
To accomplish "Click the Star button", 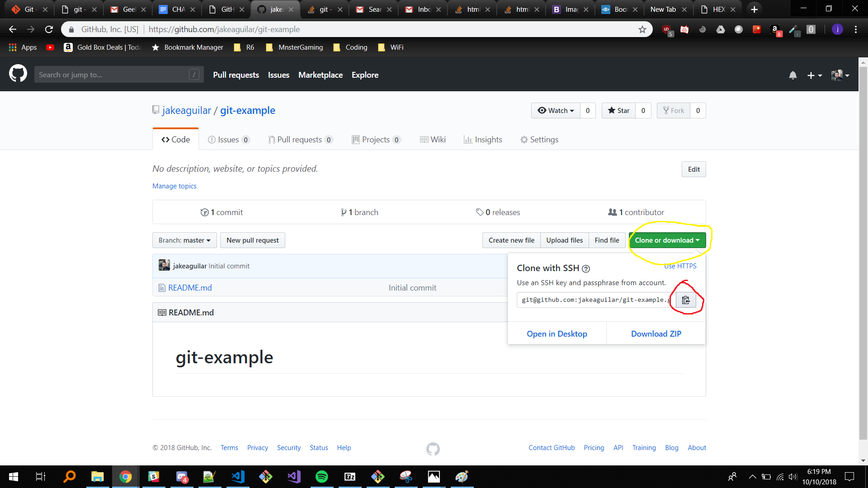I will click(x=618, y=110).
